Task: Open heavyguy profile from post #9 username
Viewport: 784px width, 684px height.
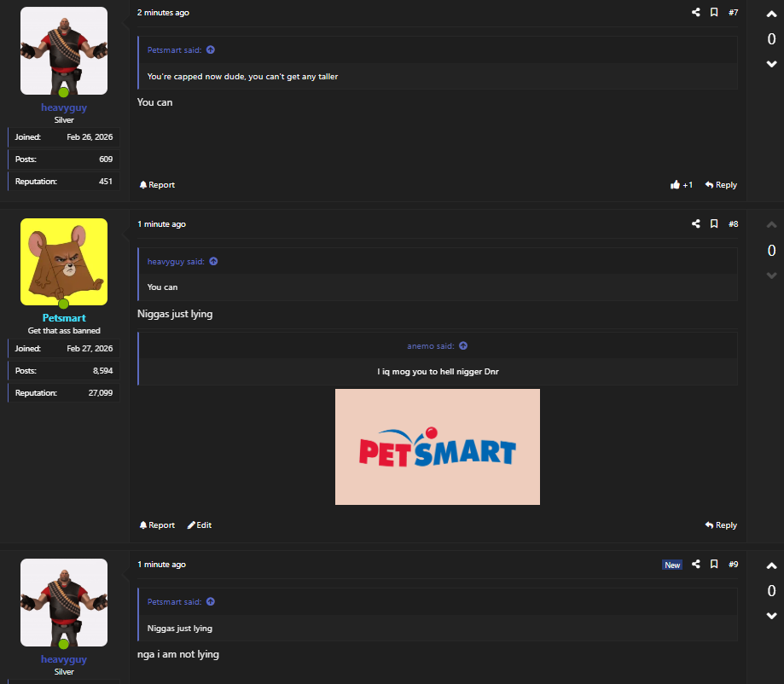Action: 64,659
